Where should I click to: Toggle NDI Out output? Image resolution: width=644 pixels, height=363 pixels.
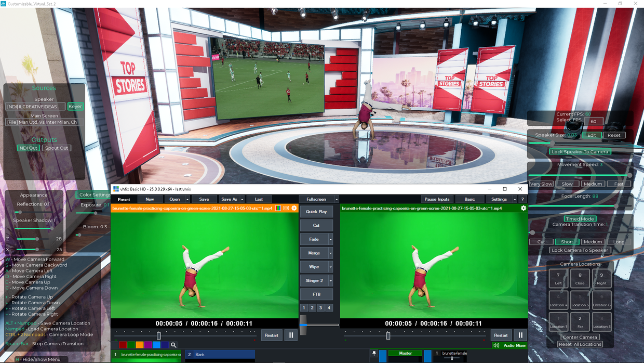click(29, 148)
